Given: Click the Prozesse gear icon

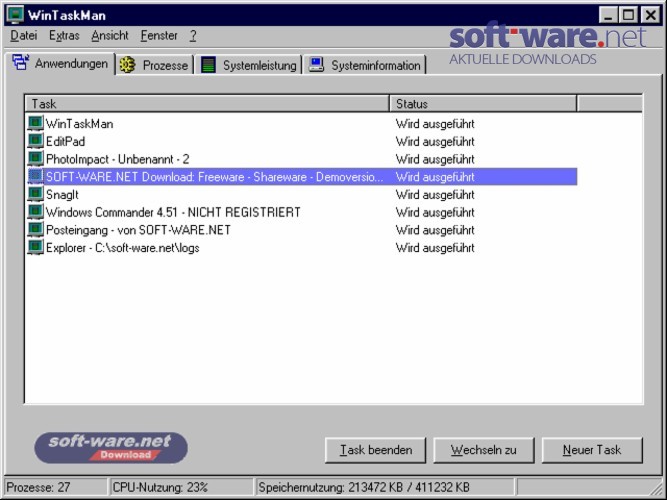Looking at the screenshot, I should [x=127, y=65].
